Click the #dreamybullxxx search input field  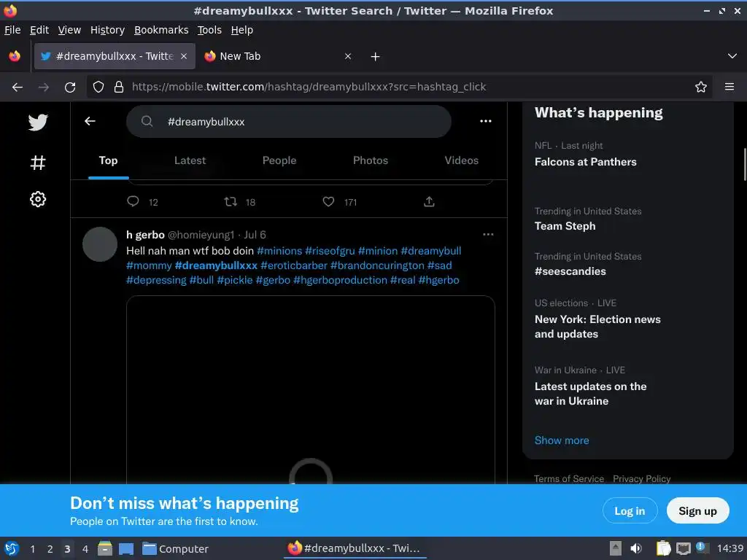289,122
